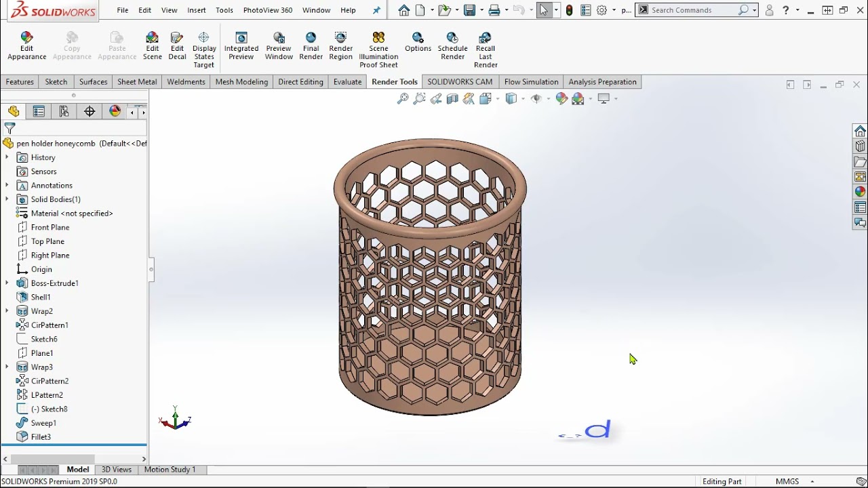
Task: Click the Rebuild traffic light icon
Action: click(x=570, y=10)
